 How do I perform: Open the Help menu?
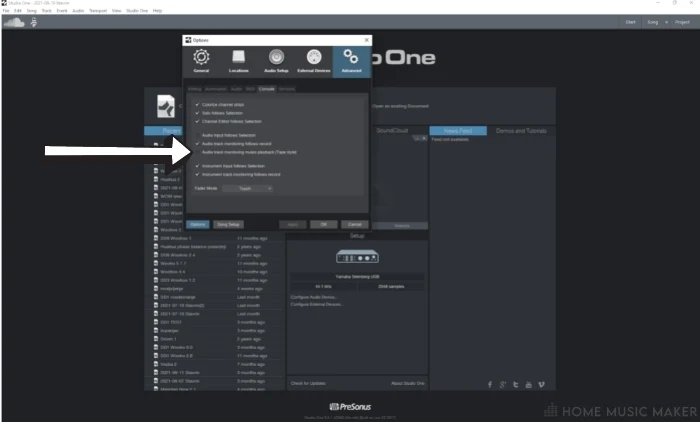click(158, 11)
